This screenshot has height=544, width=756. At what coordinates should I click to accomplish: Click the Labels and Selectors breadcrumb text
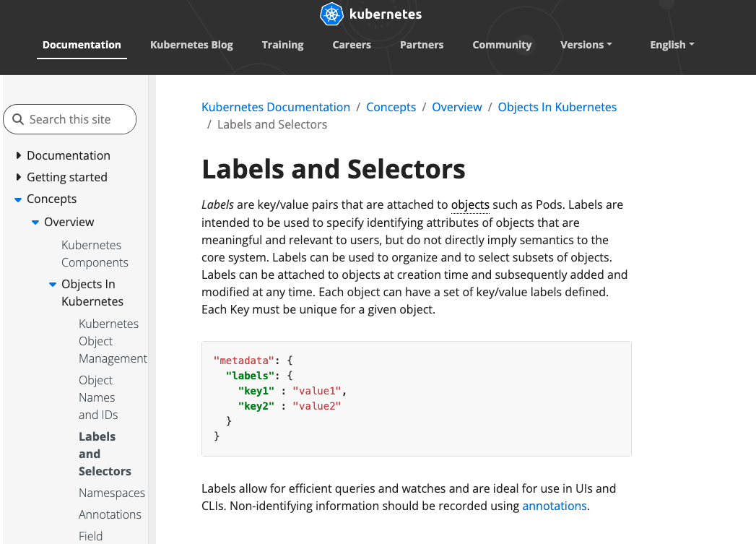(272, 124)
